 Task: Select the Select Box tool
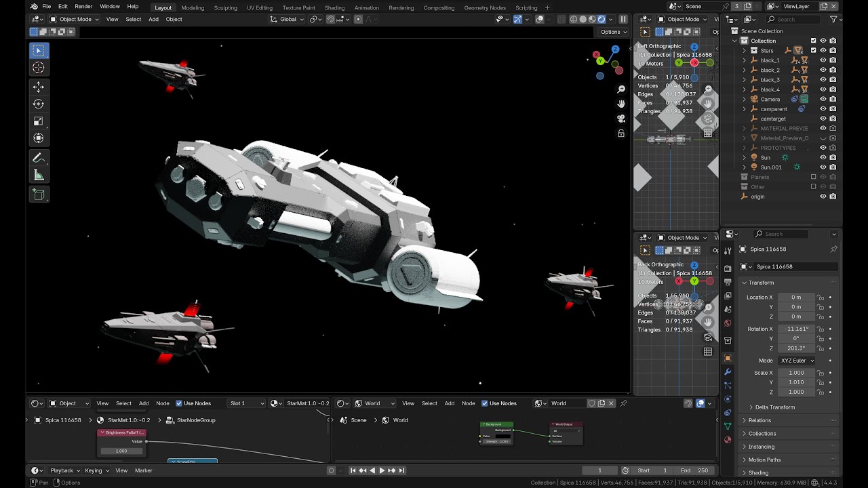point(39,51)
